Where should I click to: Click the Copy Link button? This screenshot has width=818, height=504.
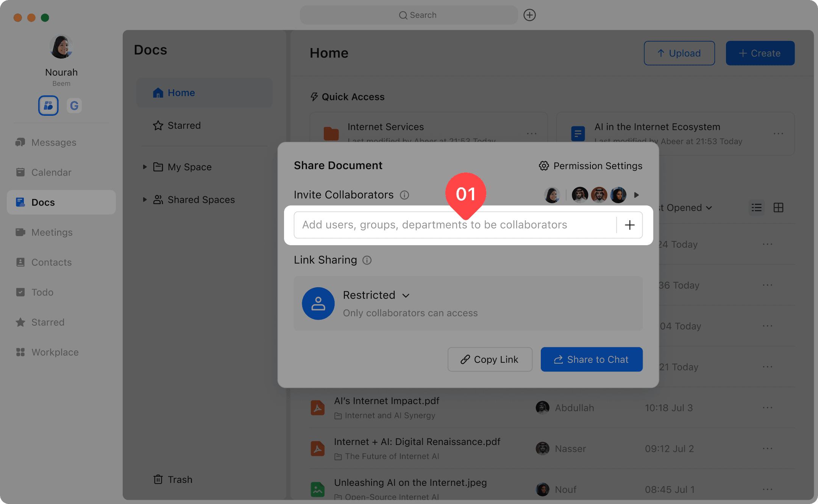coord(490,359)
